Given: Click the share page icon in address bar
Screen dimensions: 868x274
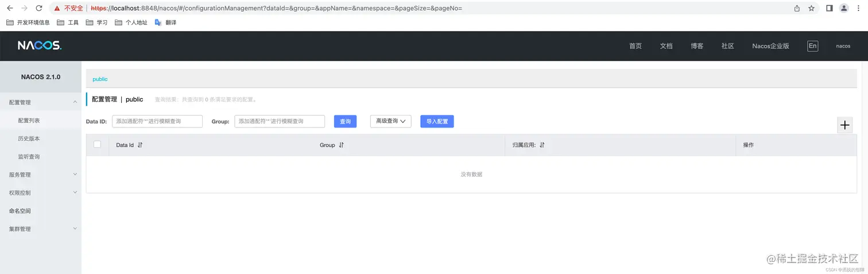Looking at the screenshot, I should pos(797,9).
